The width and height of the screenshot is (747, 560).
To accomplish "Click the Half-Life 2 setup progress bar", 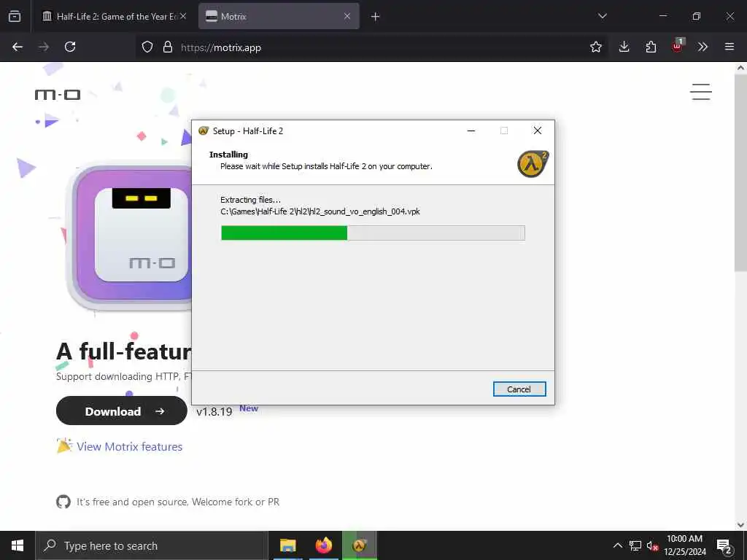I will (x=373, y=233).
